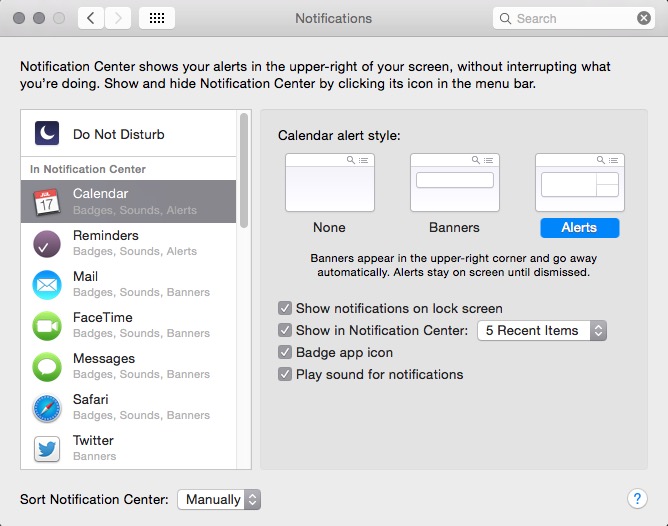The height and width of the screenshot is (526, 668).
Task: Click the Safari compass icon
Action: click(47, 408)
